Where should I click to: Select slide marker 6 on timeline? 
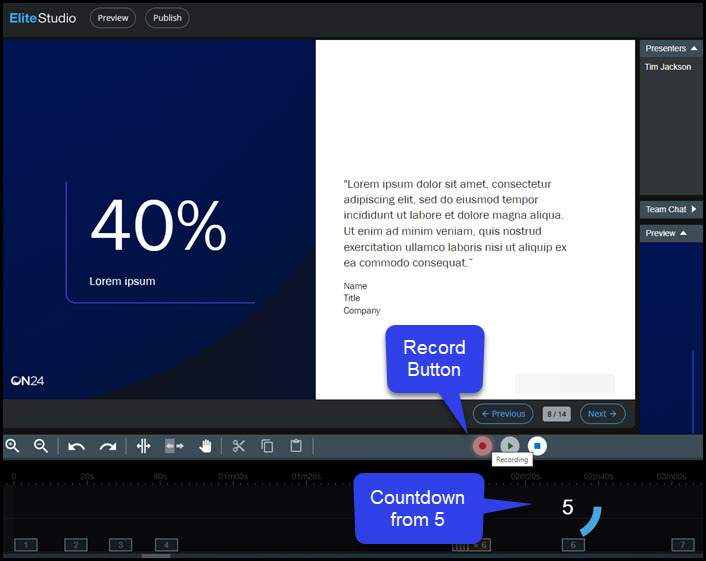click(x=573, y=545)
